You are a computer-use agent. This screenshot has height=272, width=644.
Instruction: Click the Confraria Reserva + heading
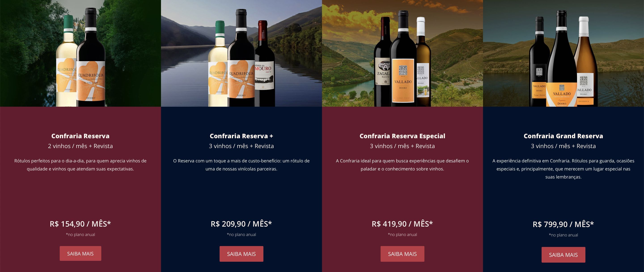tap(241, 136)
